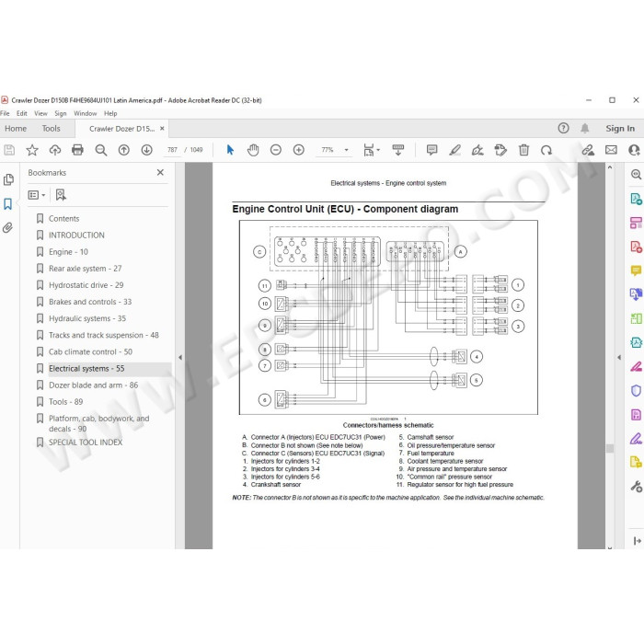Activate the selection arrow tool

click(x=230, y=150)
